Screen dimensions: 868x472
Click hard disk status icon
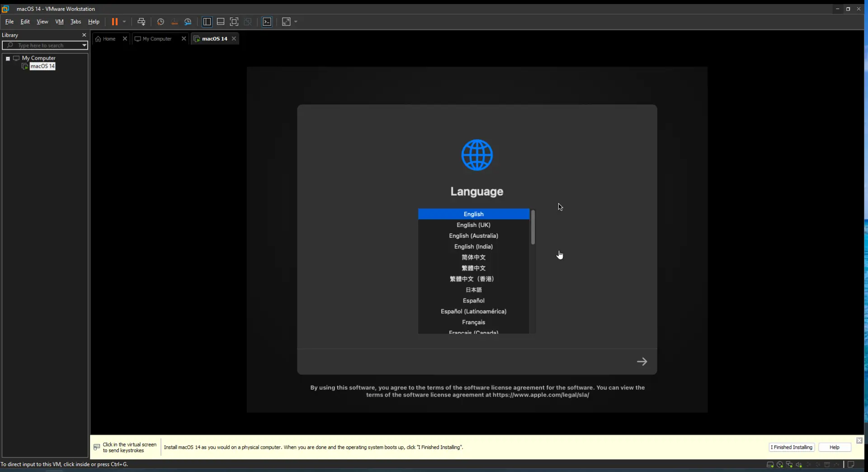770,464
